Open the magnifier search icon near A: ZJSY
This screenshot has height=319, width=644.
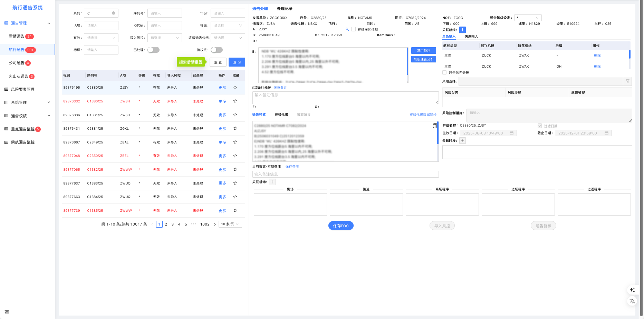(x=347, y=29)
